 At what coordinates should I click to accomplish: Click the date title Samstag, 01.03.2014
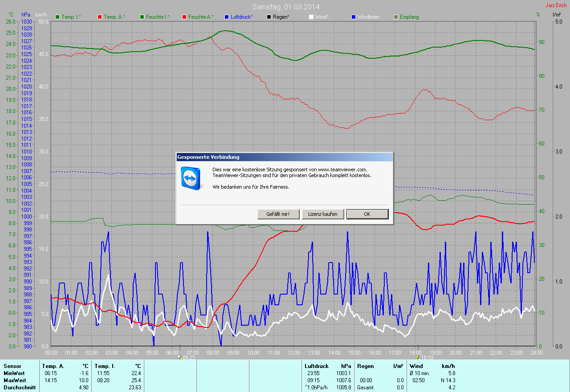tap(285, 7)
